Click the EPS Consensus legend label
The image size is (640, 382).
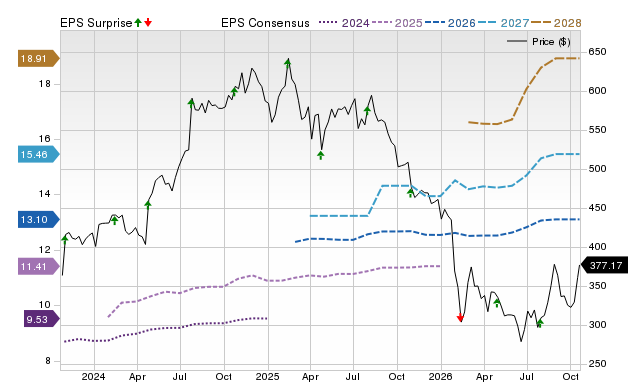point(265,23)
